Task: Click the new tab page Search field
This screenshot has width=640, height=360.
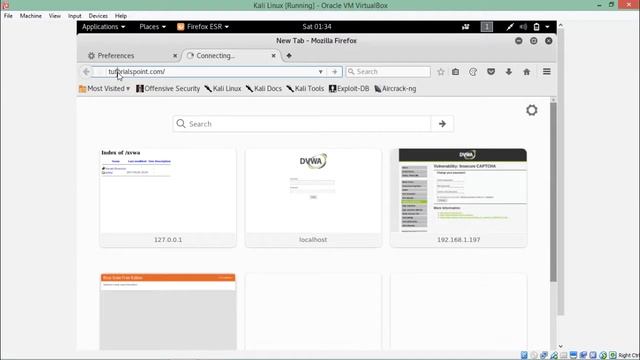Action: coord(302,124)
